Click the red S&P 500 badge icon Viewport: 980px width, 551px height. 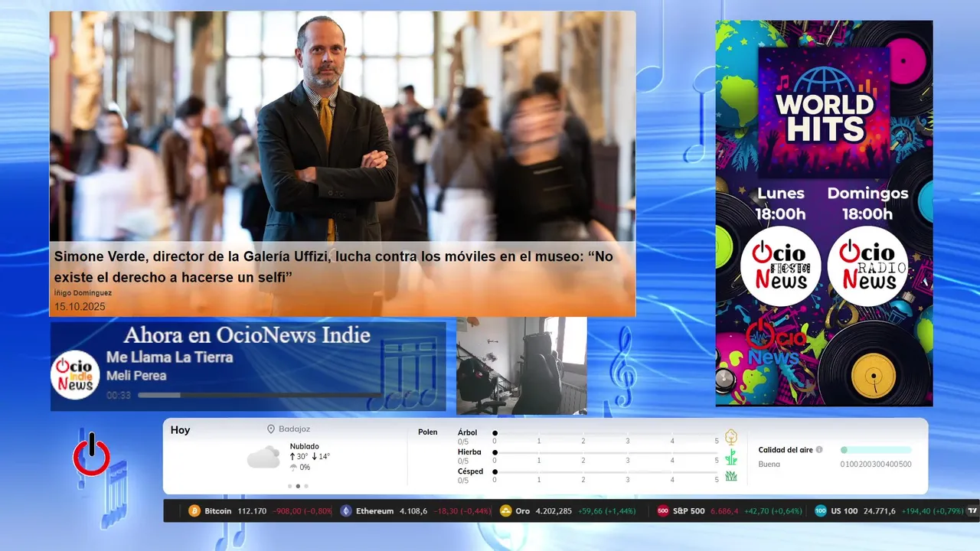(x=663, y=511)
